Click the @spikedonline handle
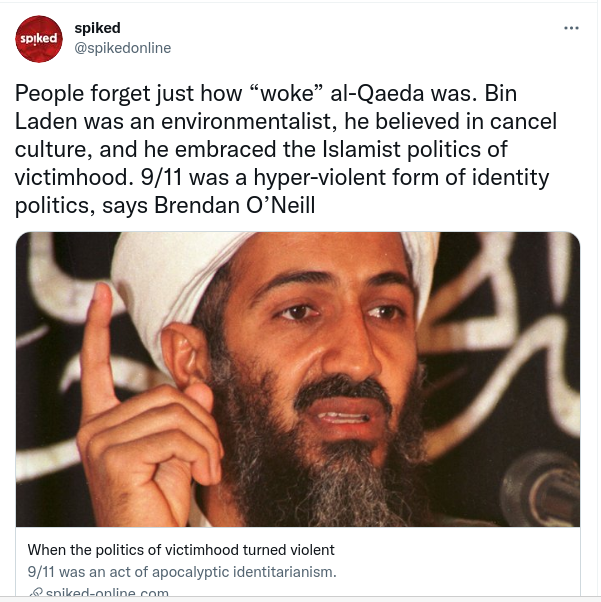This screenshot has width=601, height=602. click(x=123, y=46)
